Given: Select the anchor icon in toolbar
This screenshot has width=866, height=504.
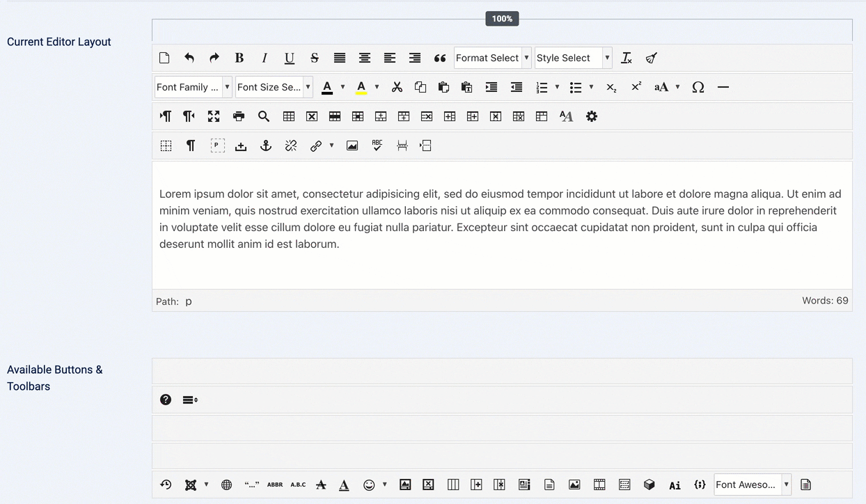Looking at the screenshot, I should coord(265,145).
